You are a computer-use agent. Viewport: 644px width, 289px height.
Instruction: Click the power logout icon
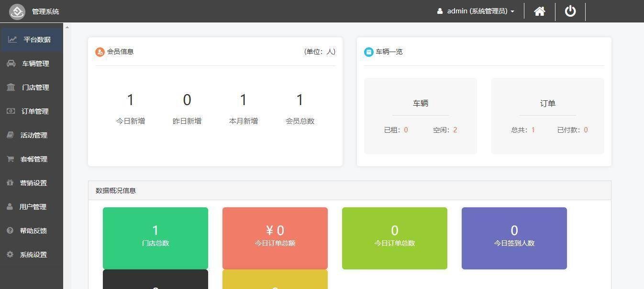(570, 11)
